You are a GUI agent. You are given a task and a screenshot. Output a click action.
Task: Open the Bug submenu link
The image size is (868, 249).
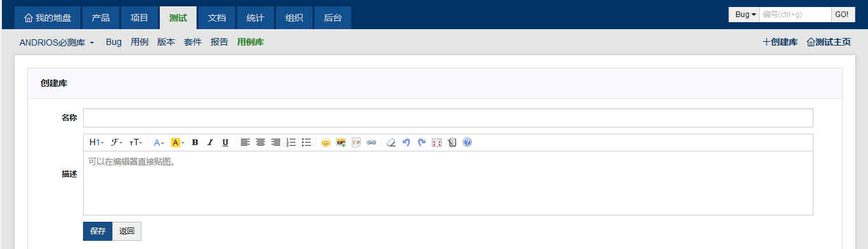click(113, 42)
